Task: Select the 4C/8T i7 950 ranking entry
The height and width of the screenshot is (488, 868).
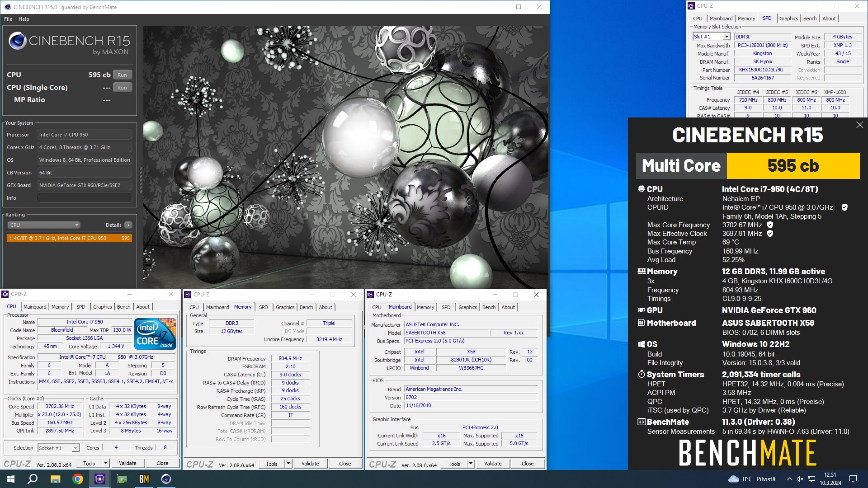Action: pyautogui.click(x=69, y=238)
